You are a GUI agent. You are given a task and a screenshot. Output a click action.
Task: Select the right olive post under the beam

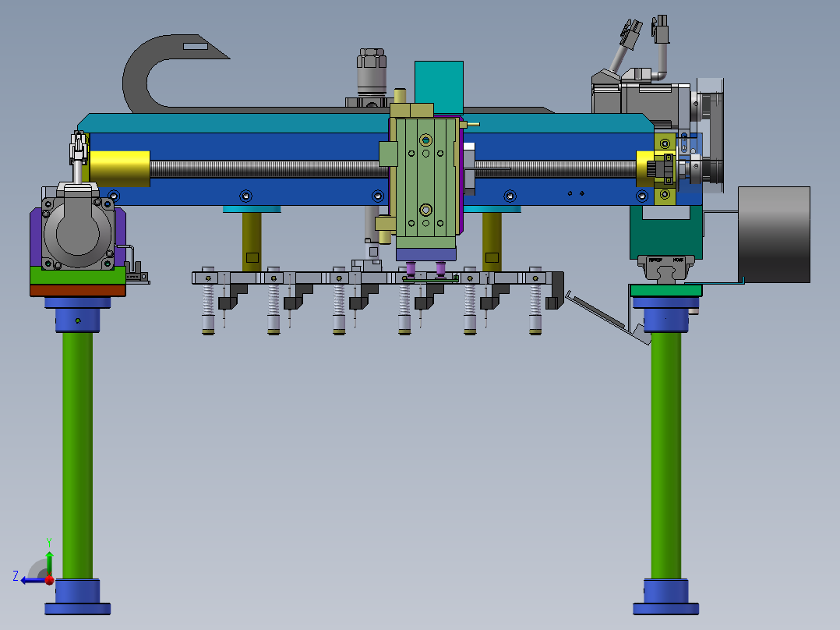(492, 241)
